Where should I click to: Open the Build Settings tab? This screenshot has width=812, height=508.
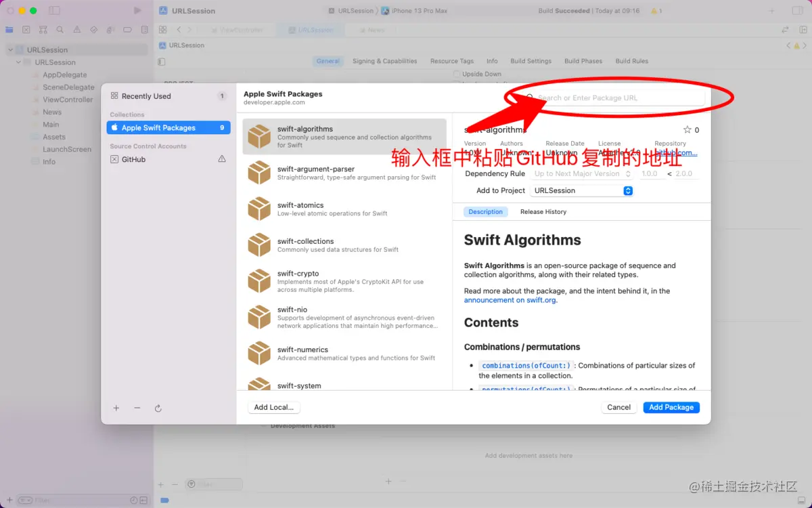531,61
